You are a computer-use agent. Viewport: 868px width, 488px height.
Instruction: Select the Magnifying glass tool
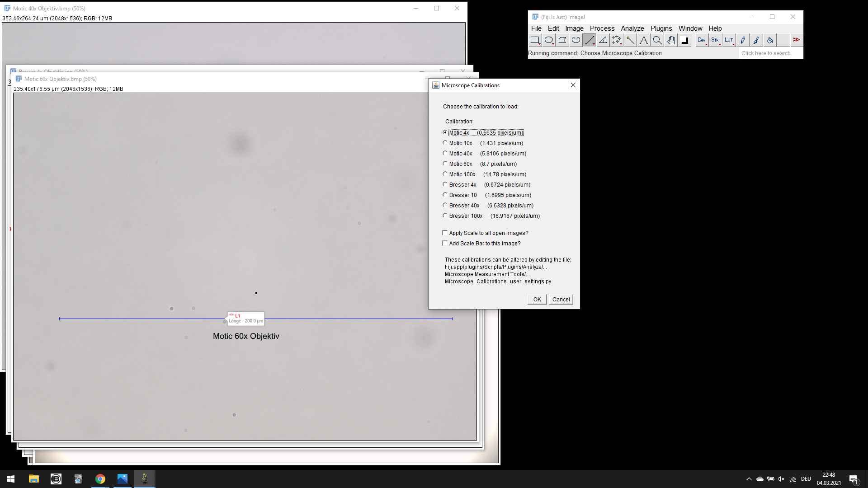pos(657,40)
